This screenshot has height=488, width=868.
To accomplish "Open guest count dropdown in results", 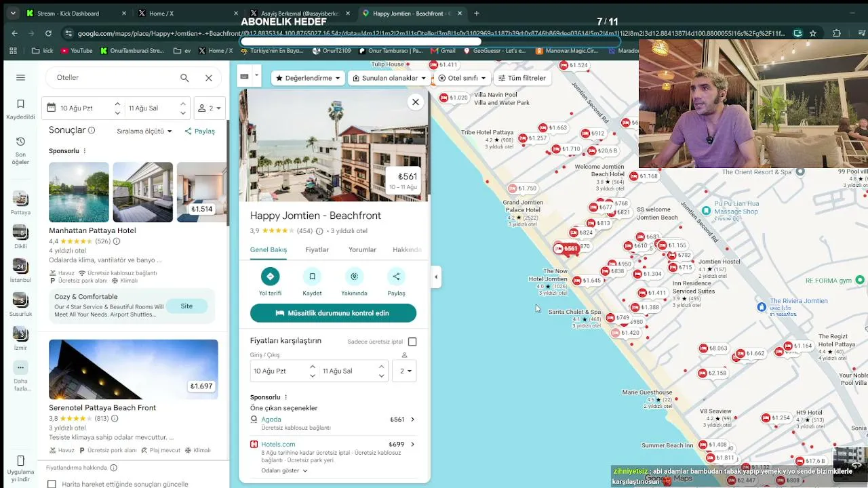I will pos(211,108).
